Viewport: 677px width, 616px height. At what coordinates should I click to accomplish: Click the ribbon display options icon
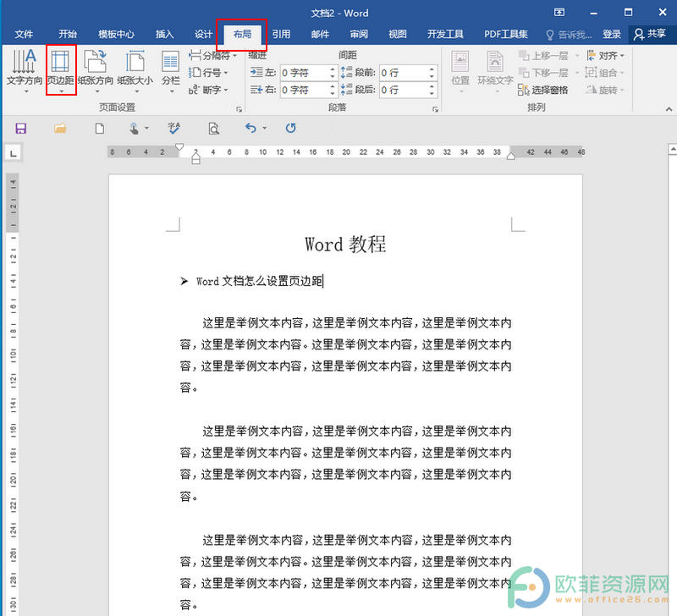tap(559, 13)
